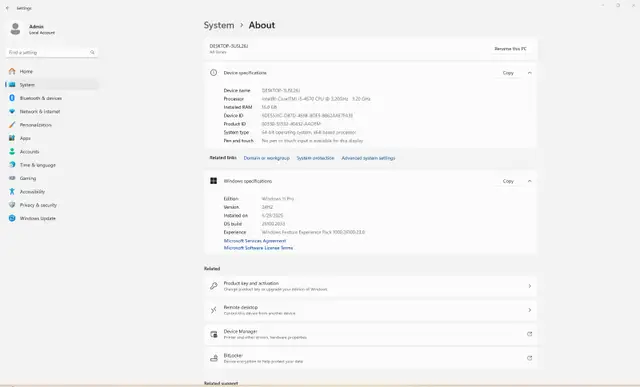Go to Home in the sidebar
This screenshot has width=640, height=387.
pyautogui.click(x=52, y=71)
